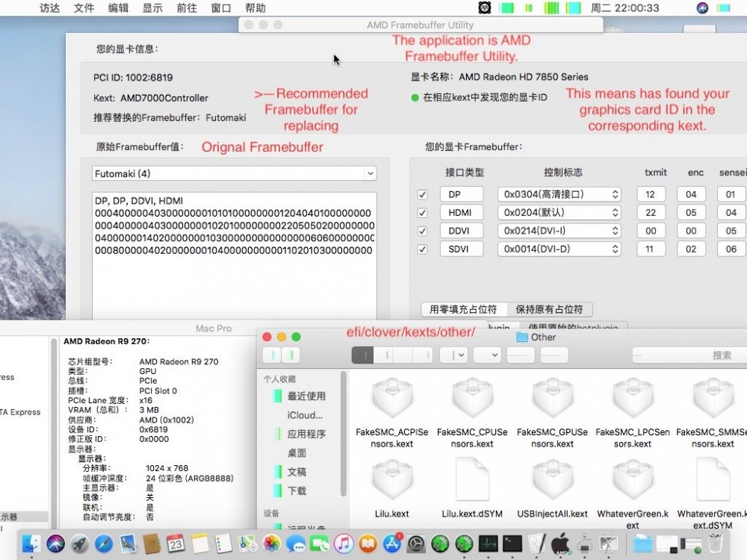Screen dimensions: 747x560
Task: Open the 编辑 menu
Action: coord(118,8)
